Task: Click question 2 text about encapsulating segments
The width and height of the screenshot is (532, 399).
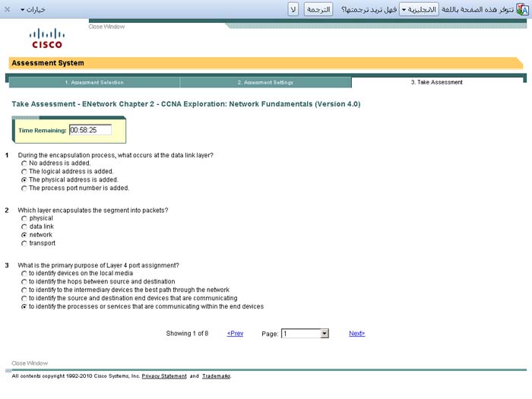Action: click(x=93, y=211)
